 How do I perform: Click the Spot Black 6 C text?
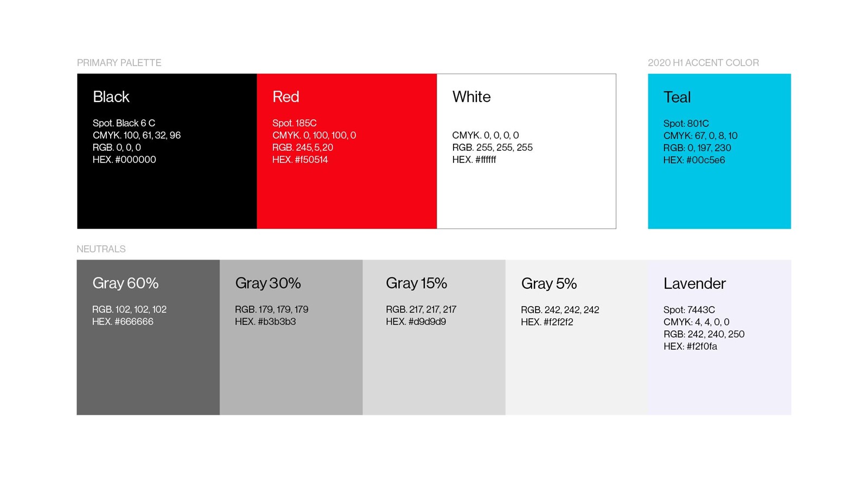[124, 123]
